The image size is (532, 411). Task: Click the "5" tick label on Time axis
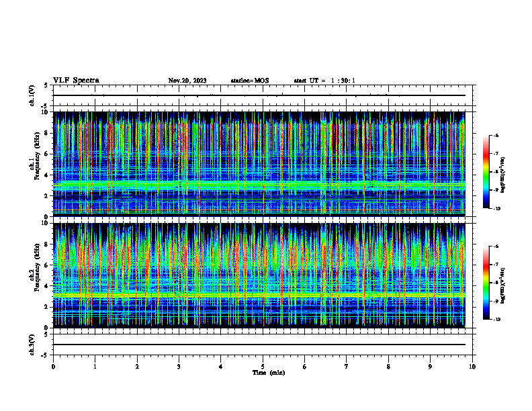[x=263, y=367]
